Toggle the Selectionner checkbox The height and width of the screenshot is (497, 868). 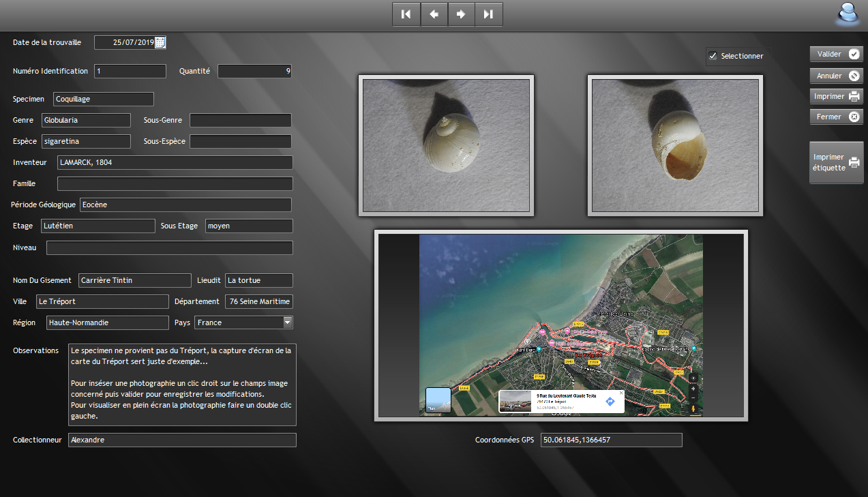[713, 56]
